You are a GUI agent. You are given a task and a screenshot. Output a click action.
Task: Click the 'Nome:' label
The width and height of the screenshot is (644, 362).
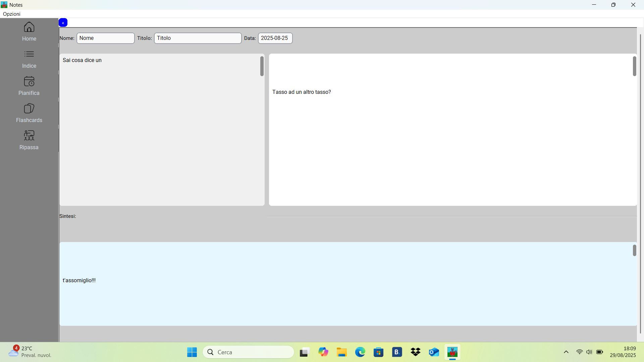pos(67,38)
